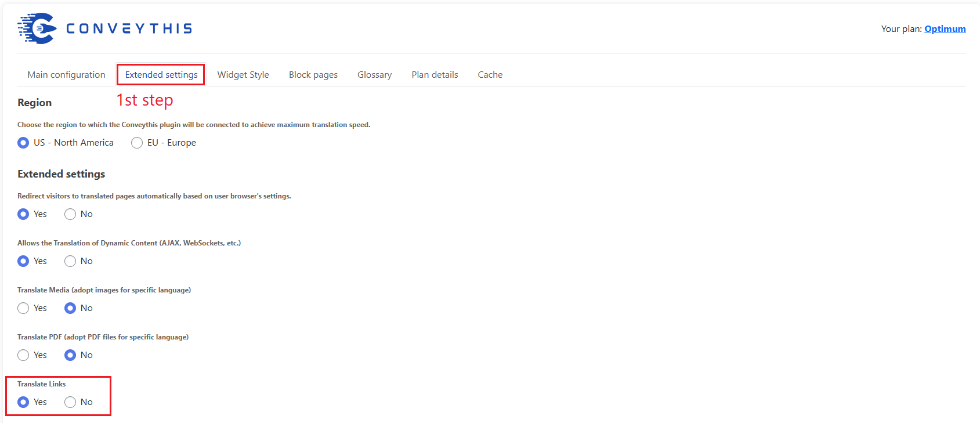Screen dimensions: 980x423
Task: Select No for Translate PDF
Action: pos(70,355)
